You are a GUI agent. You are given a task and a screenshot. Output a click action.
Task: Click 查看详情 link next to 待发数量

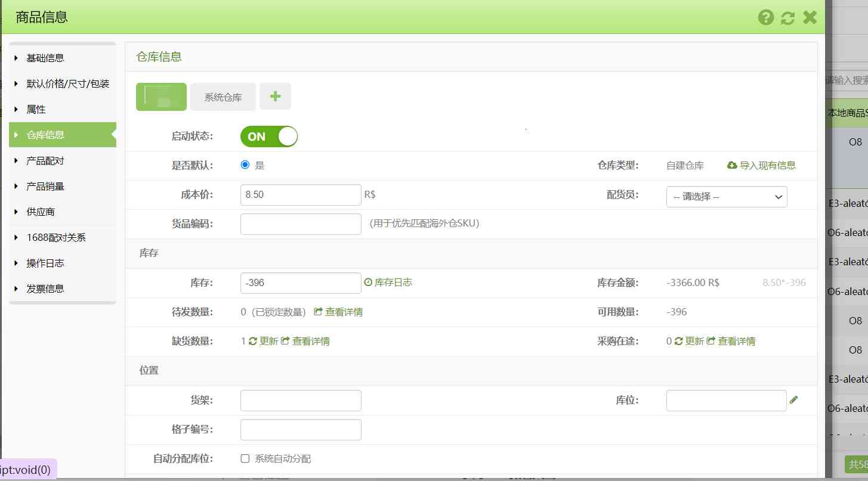click(338, 312)
